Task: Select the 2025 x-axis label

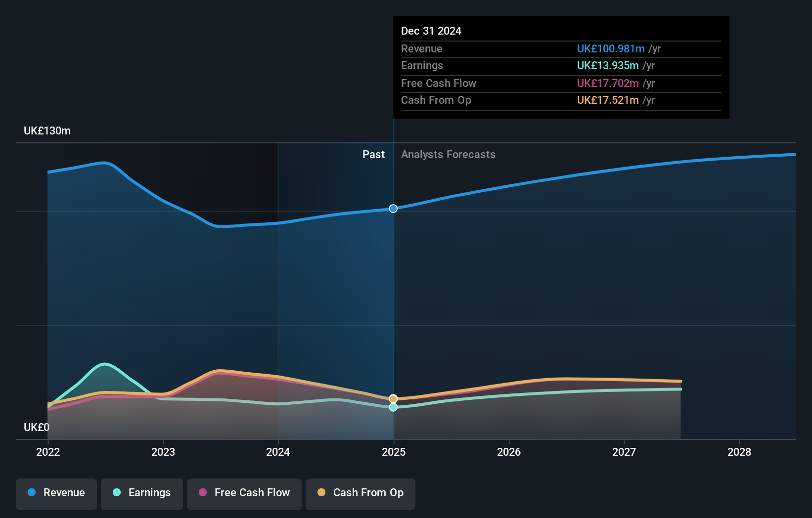Action: pyautogui.click(x=394, y=452)
